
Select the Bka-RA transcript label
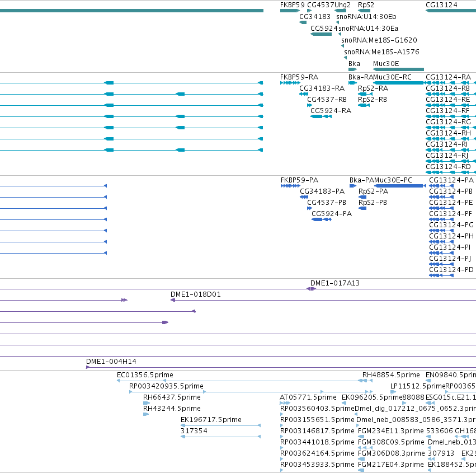(361, 77)
